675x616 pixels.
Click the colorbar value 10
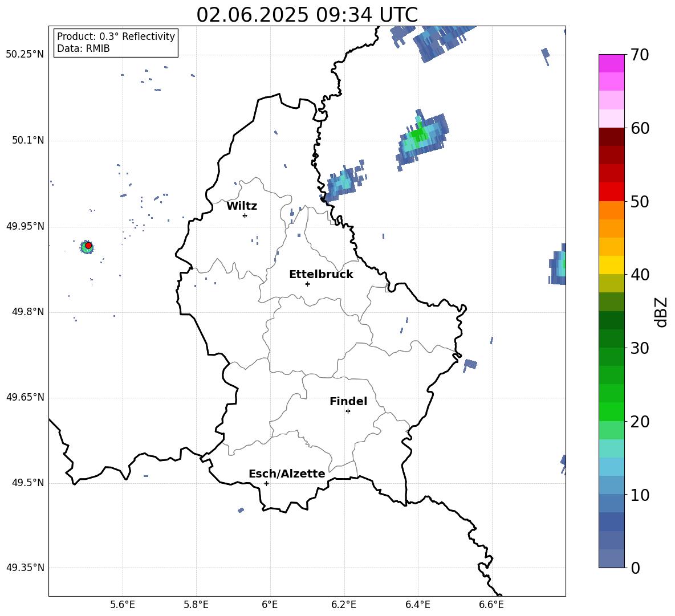[640, 495]
